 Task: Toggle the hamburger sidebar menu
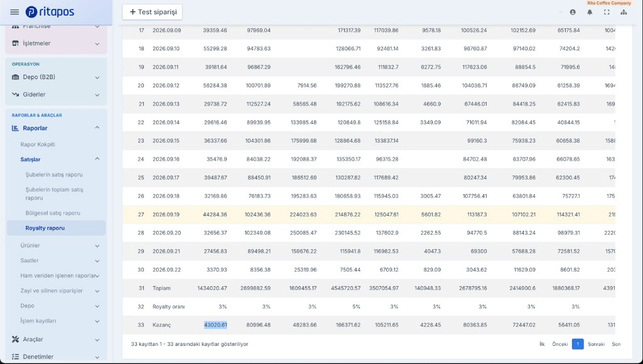tap(14, 12)
